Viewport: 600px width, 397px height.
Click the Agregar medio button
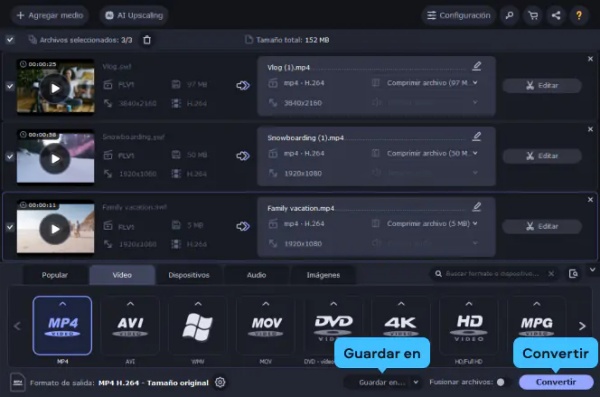[50, 15]
